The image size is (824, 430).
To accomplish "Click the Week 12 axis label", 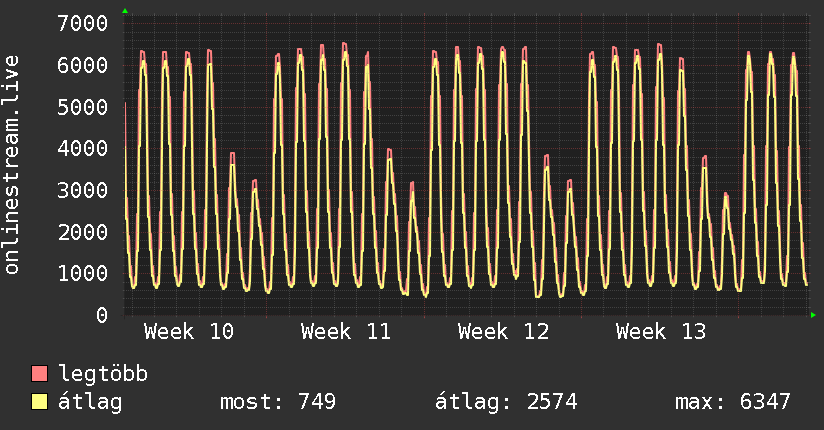I will tap(503, 332).
